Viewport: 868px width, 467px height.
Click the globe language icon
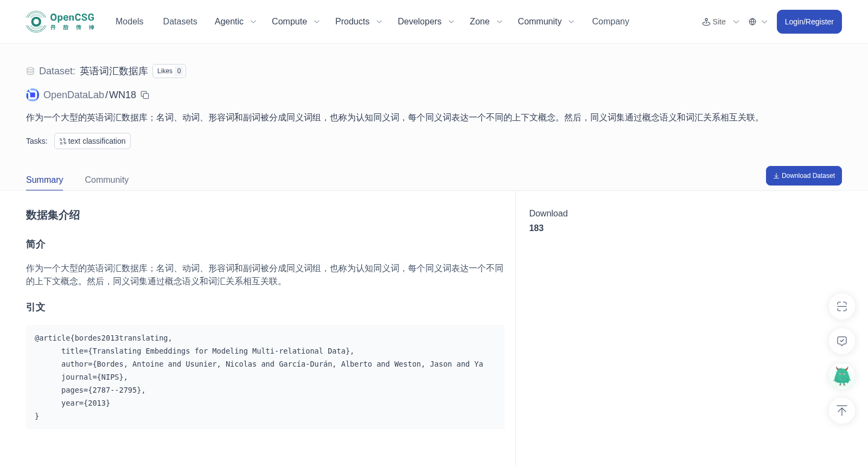click(x=752, y=22)
